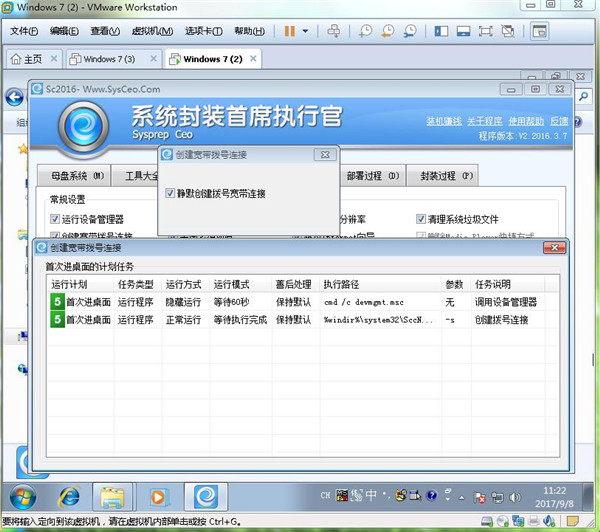Open Windows Media Player from the taskbar
This screenshot has width=600, height=532.
click(x=158, y=497)
